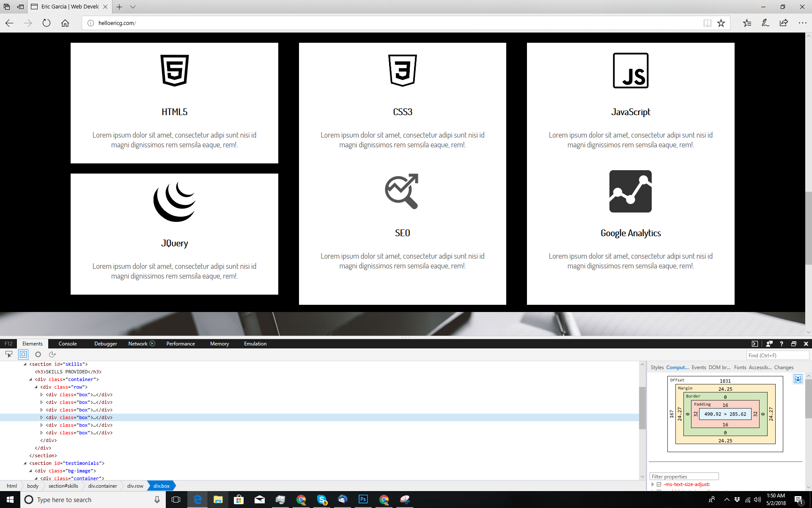The image size is (812, 508).
Task: Toggle the -ms-text-size-adjust property checkbox
Action: click(x=659, y=484)
